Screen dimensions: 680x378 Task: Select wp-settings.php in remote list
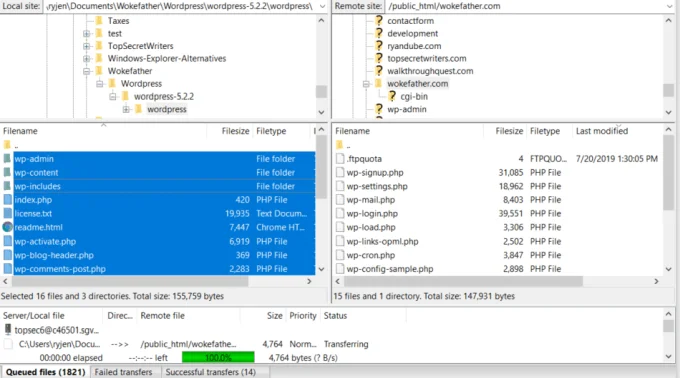point(498,186)
